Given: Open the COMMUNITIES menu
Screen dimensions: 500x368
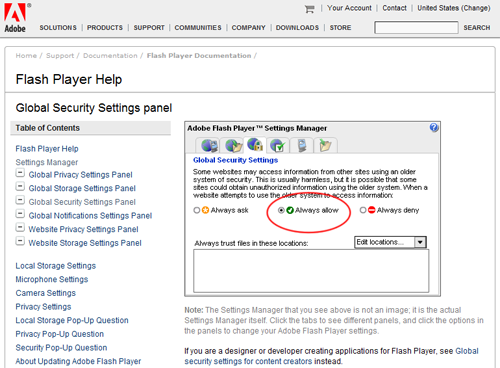Looking at the screenshot, I should (198, 28).
